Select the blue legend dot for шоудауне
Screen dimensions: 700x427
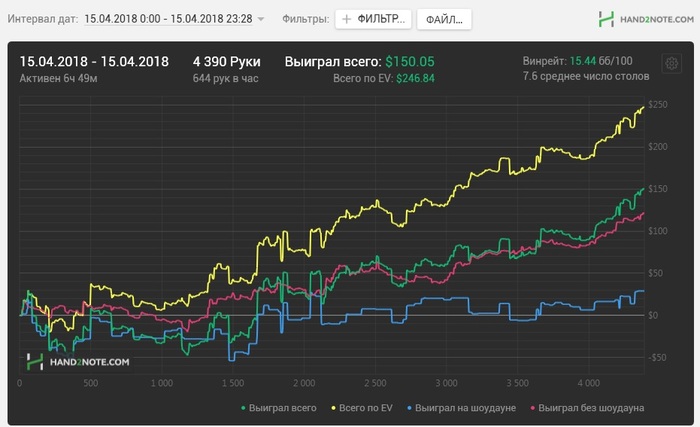pyautogui.click(x=409, y=408)
